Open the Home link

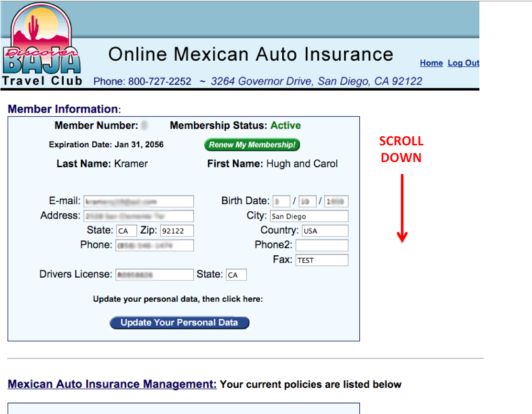click(431, 63)
